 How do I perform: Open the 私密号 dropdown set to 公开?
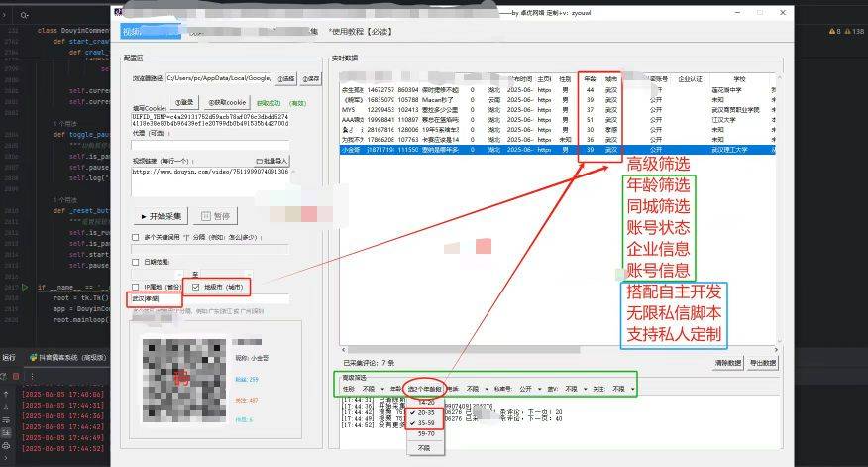pyautogui.click(x=530, y=389)
